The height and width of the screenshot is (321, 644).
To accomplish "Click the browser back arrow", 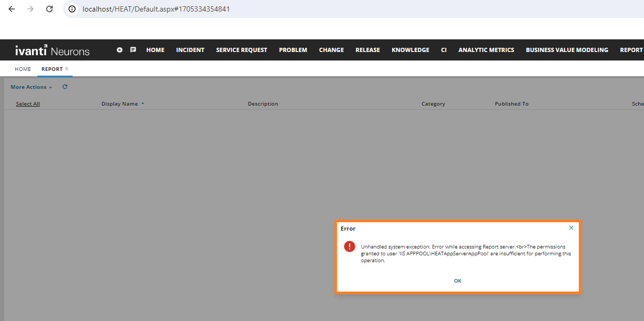I will [x=11, y=9].
